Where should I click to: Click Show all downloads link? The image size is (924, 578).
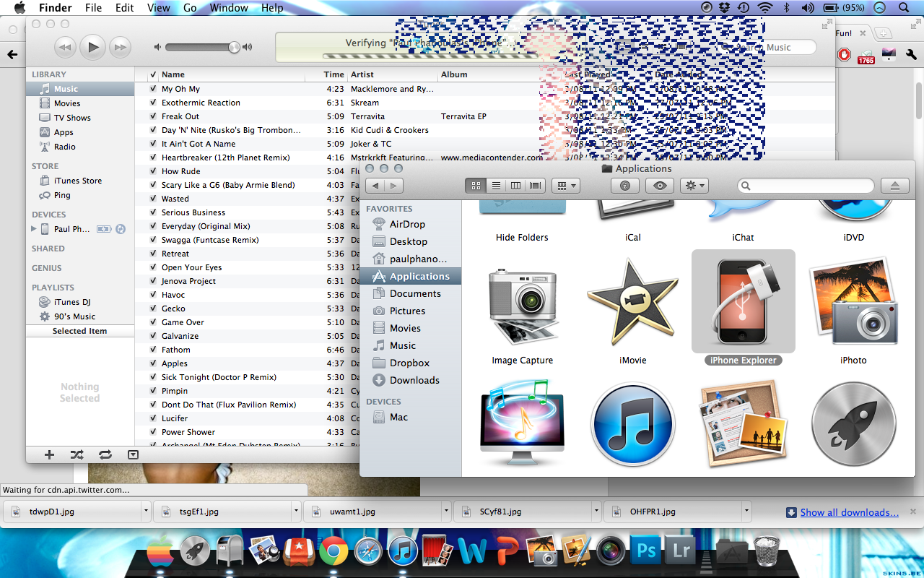point(849,512)
